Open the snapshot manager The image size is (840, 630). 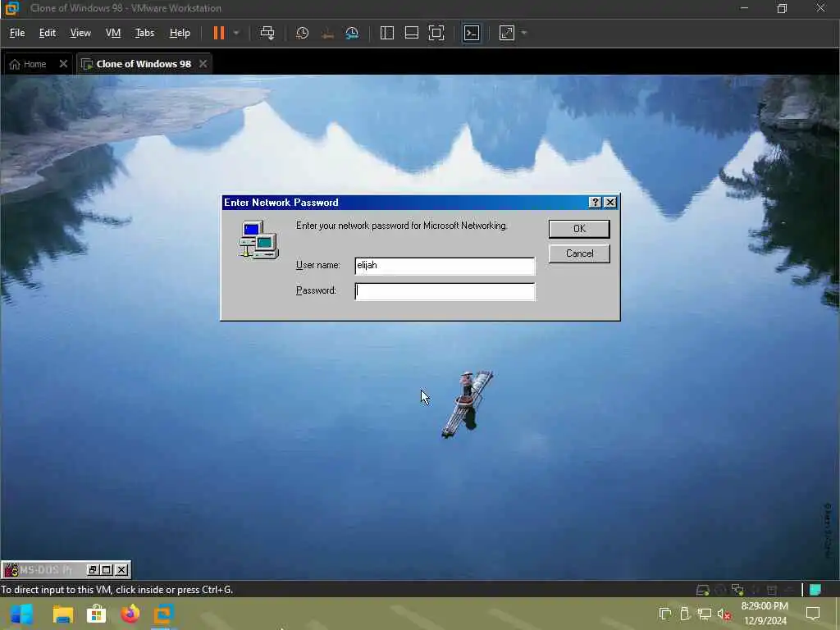(x=352, y=33)
